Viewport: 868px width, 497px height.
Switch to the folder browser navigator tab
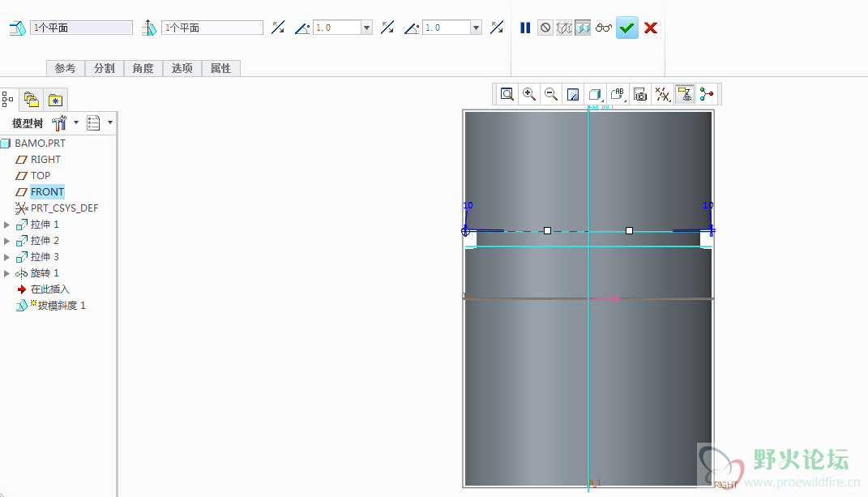click(32, 100)
